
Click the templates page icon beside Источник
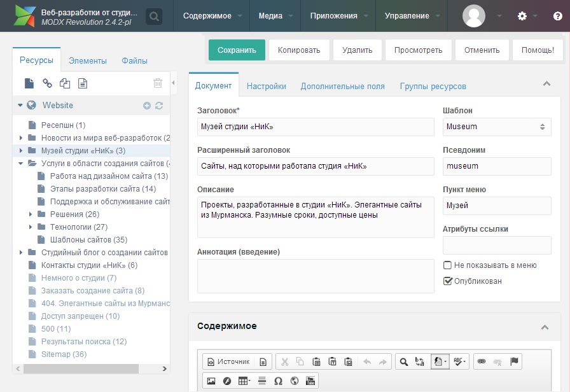click(x=263, y=361)
